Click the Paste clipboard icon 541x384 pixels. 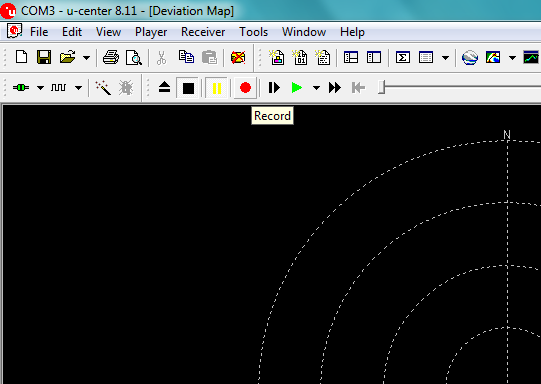(x=209, y=57)
